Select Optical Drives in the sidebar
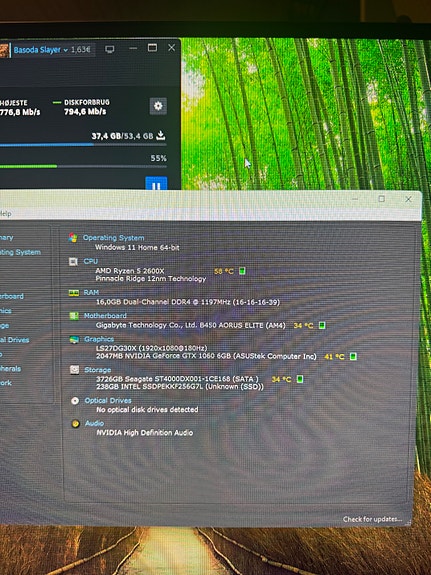 15,340
